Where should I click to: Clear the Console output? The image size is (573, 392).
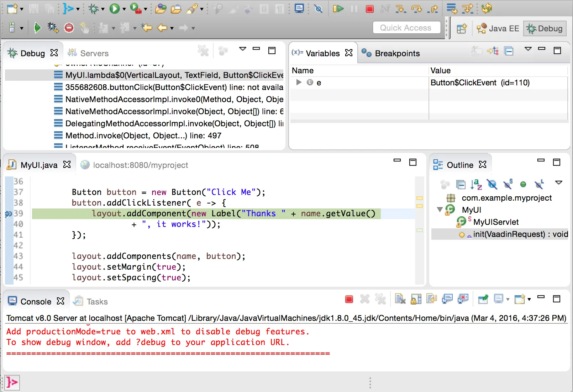400,299
